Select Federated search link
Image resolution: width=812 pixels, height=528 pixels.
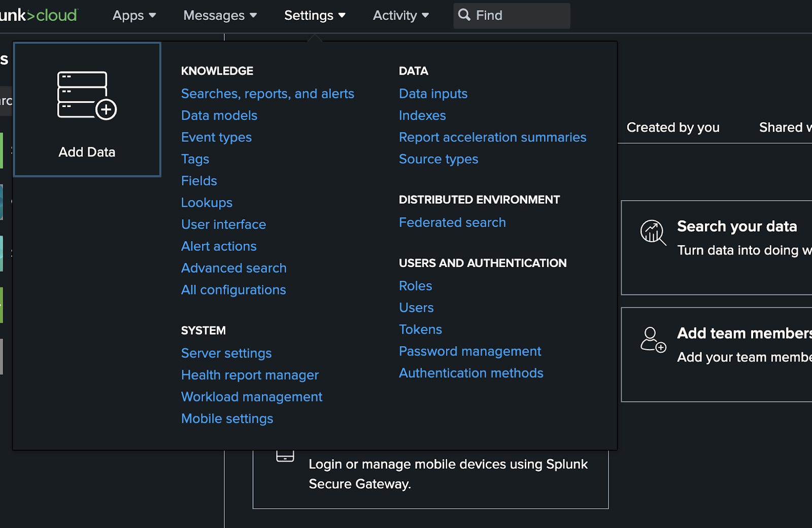pyautogui.click(x=452, y=223)
